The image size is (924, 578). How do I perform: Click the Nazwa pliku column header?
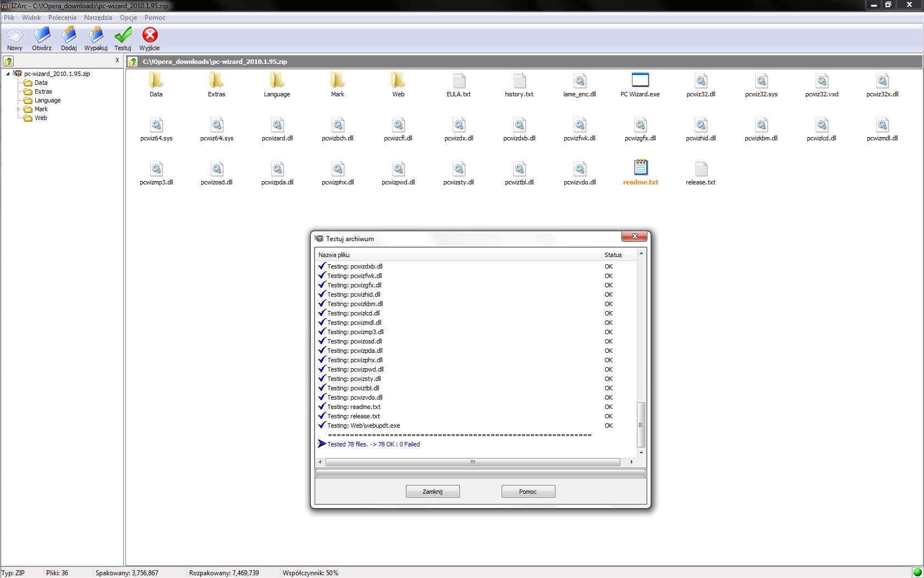pos(459,255)
